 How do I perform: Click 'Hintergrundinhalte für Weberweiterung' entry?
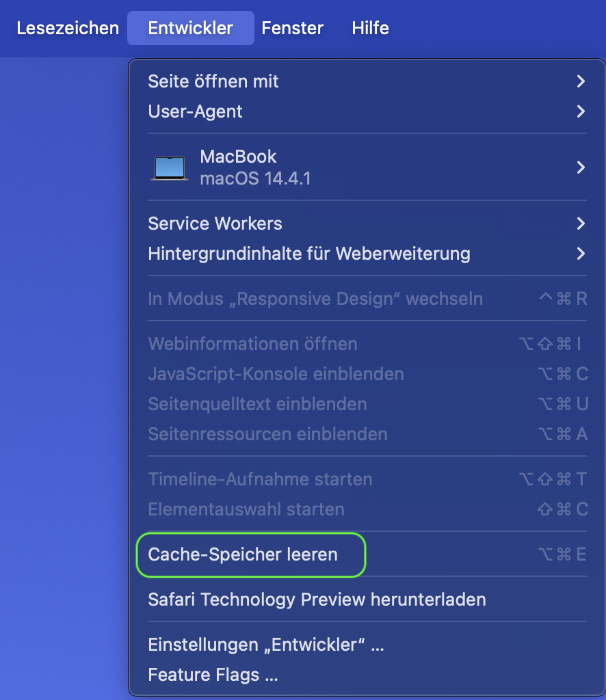pyautogui.click(x=308, y=254)
